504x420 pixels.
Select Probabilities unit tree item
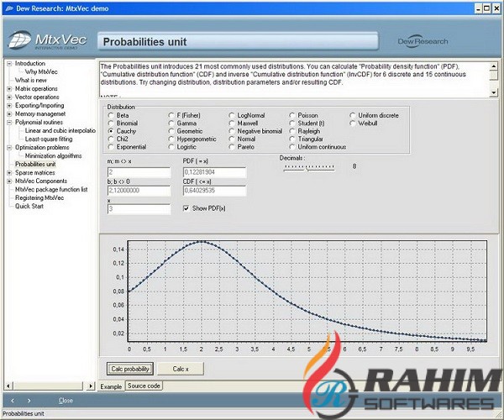(35, 164)
